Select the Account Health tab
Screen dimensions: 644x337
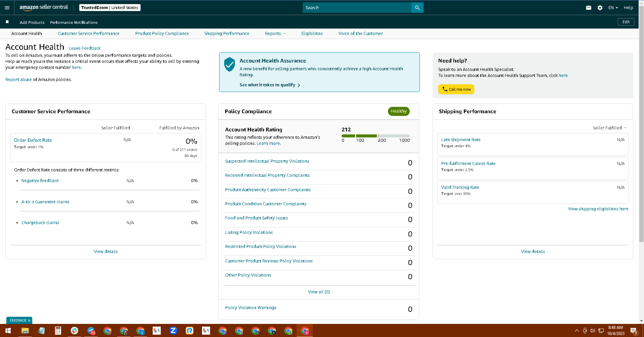point(27,33)
